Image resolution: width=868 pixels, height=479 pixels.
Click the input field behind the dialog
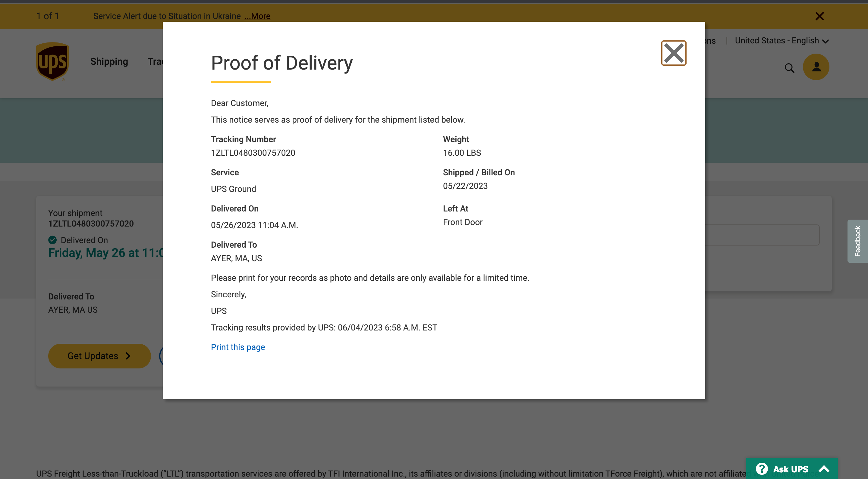pyautogui.click(x=762, y=235)
